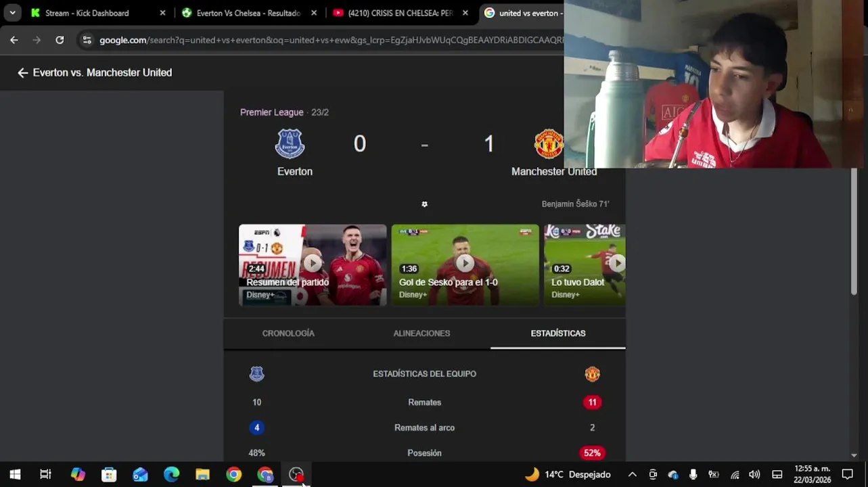Click the browser forward arrow

point(37,40)
